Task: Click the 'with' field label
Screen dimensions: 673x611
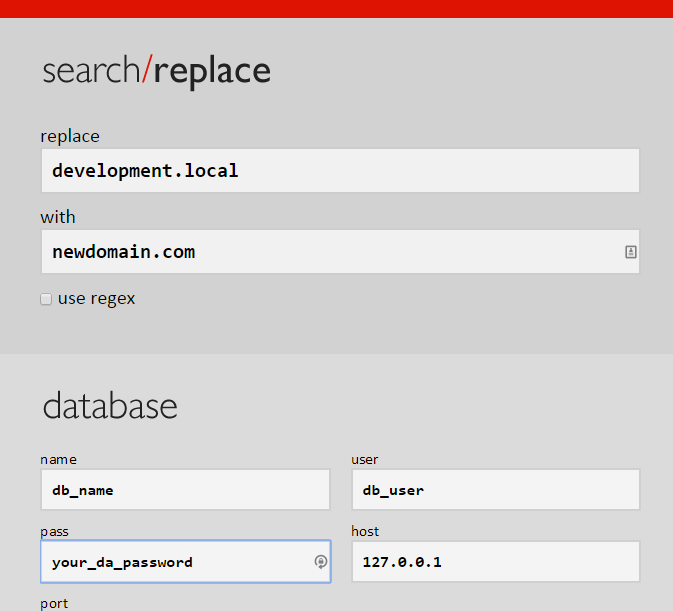Action: 58,217
